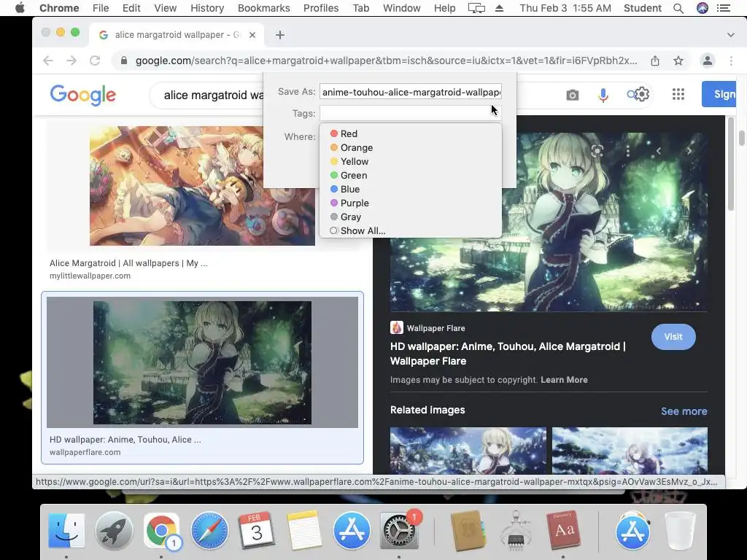
Task: Click the Chrome forward arrow
Action: coord(71,61)
